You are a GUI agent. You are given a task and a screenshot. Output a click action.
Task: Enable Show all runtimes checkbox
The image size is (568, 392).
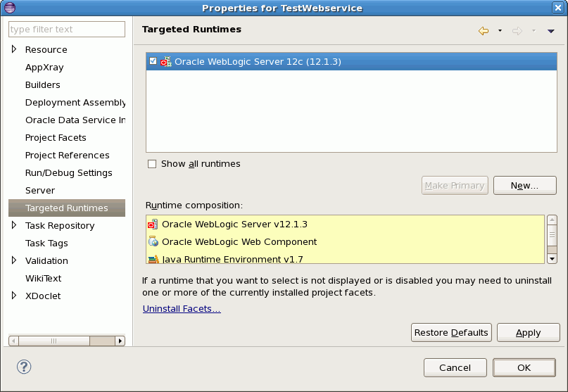152,164
